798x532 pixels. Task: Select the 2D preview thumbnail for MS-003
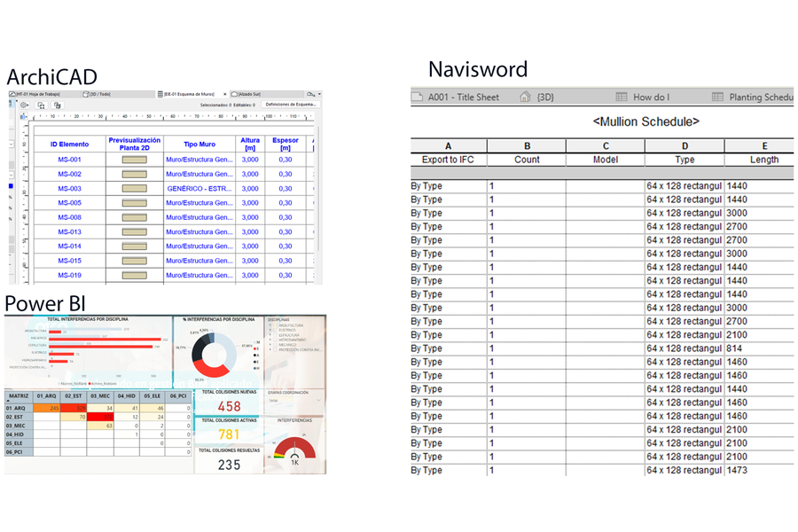pos(135,188)
